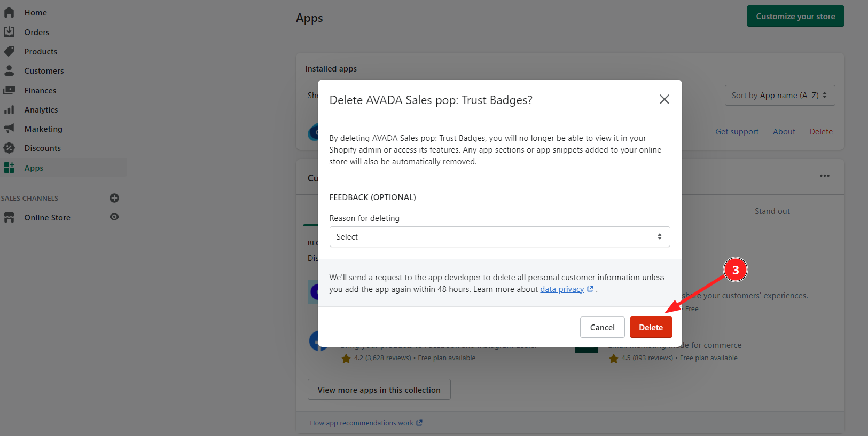
Task: Open Analytics in the sidebar
Action: click(41, 109)
